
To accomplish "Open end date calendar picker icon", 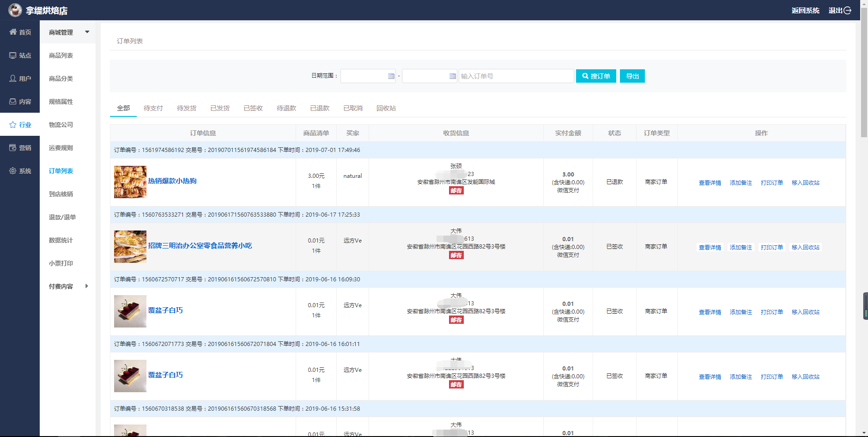I will pos(453,76).
